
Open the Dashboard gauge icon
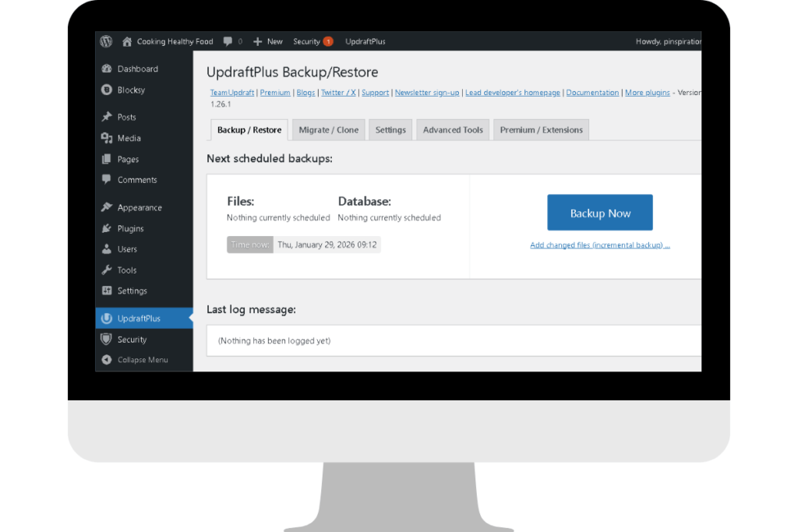pos(106,69)
